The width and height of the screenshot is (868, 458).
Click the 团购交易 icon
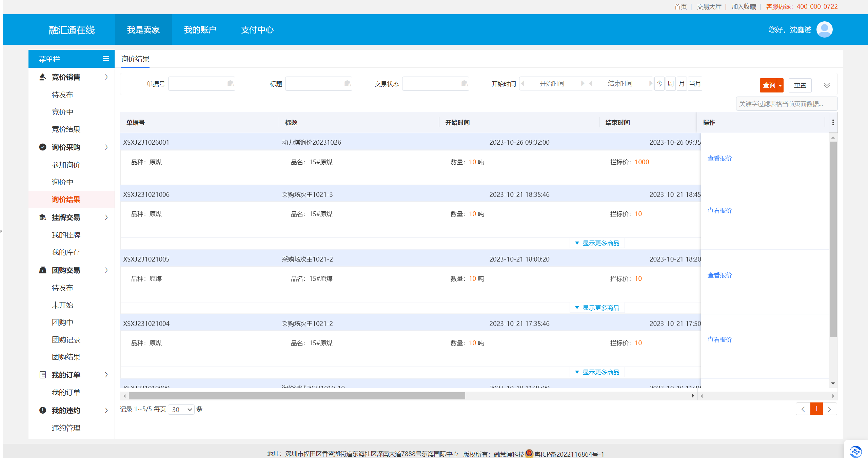(x=43, y=270)
